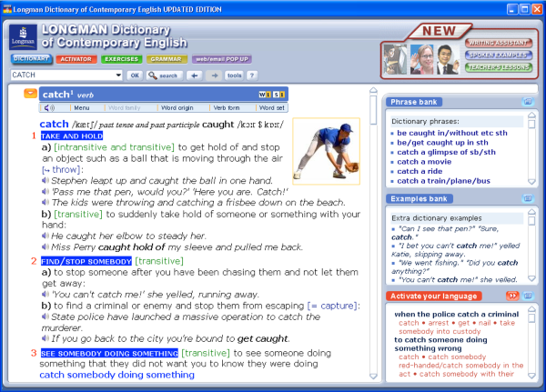This screenshot has height=392, width=546.
Task: Open the Verb form tab
Action: point(227,108)
